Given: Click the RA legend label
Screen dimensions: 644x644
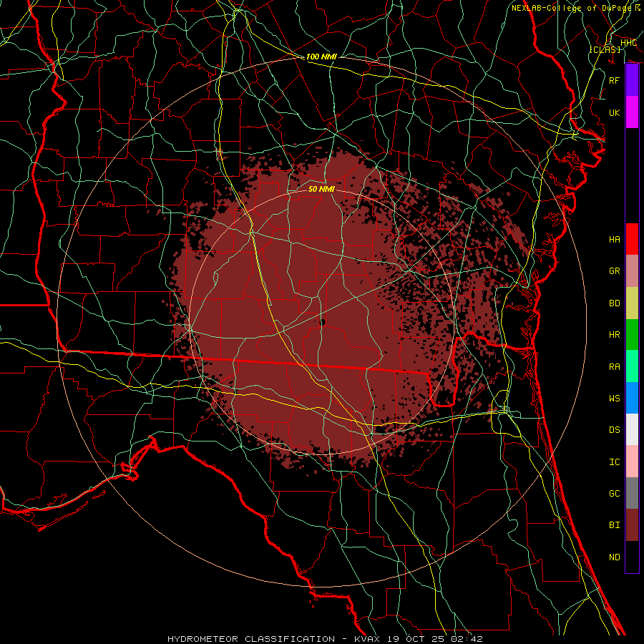Looking at the screenshot, I should [x=614, y=366].
